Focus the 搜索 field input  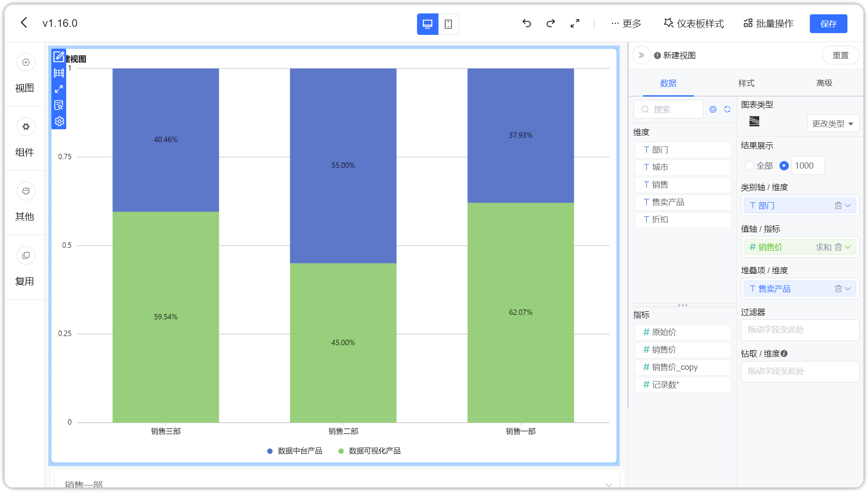pyautogui.click(x=668, y=109)
